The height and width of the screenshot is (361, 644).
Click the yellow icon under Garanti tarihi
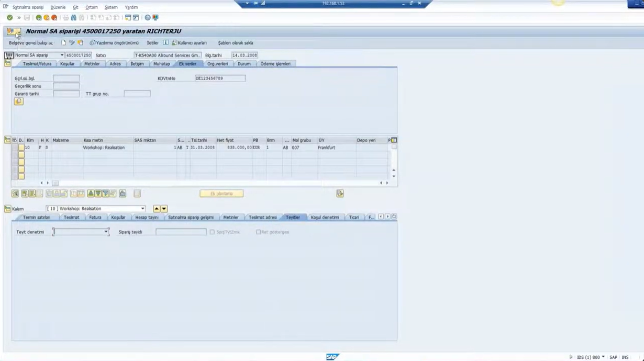coord(19,101)
